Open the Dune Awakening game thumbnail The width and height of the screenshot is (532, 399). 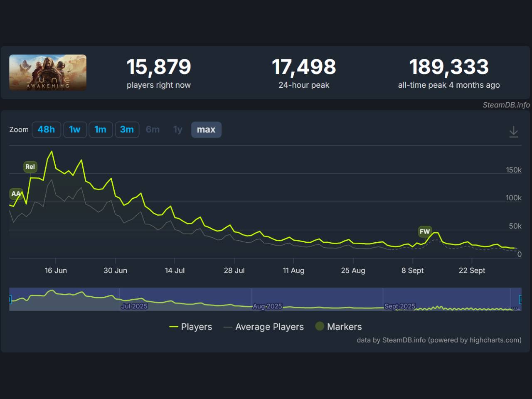48,72
